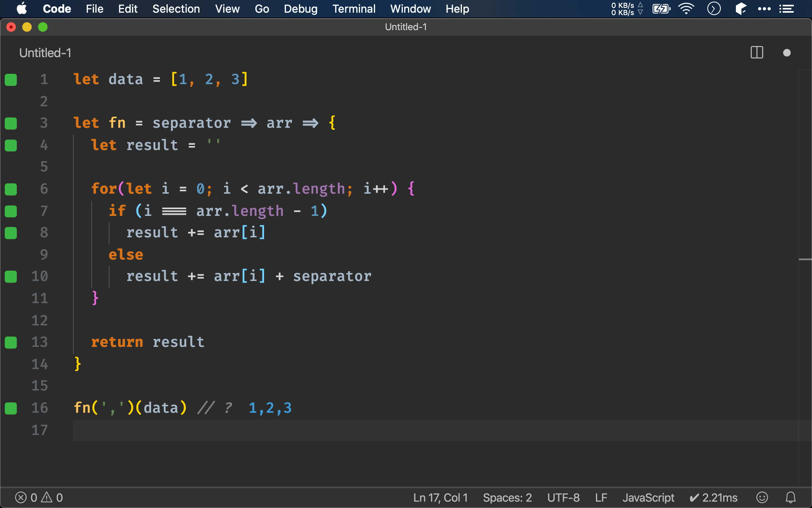The image size is (812, 508).
Task: Select the JavaScript language mode dropdown
Action: coord(648,497)
